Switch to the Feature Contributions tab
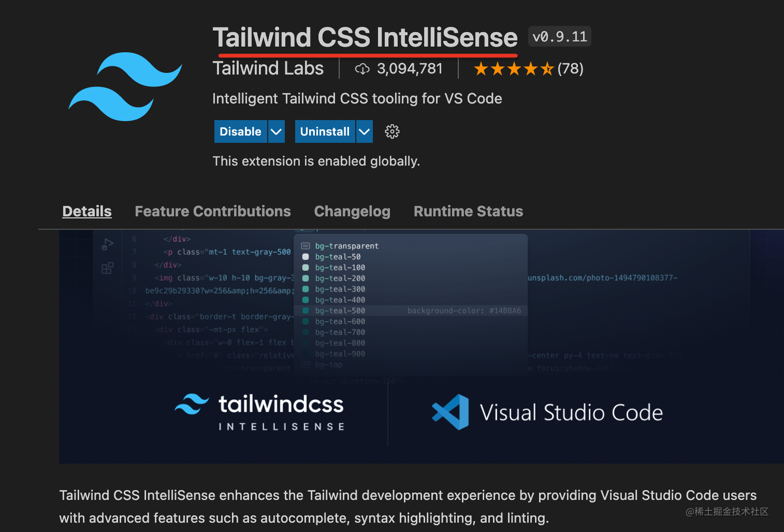 pos(213,211)
